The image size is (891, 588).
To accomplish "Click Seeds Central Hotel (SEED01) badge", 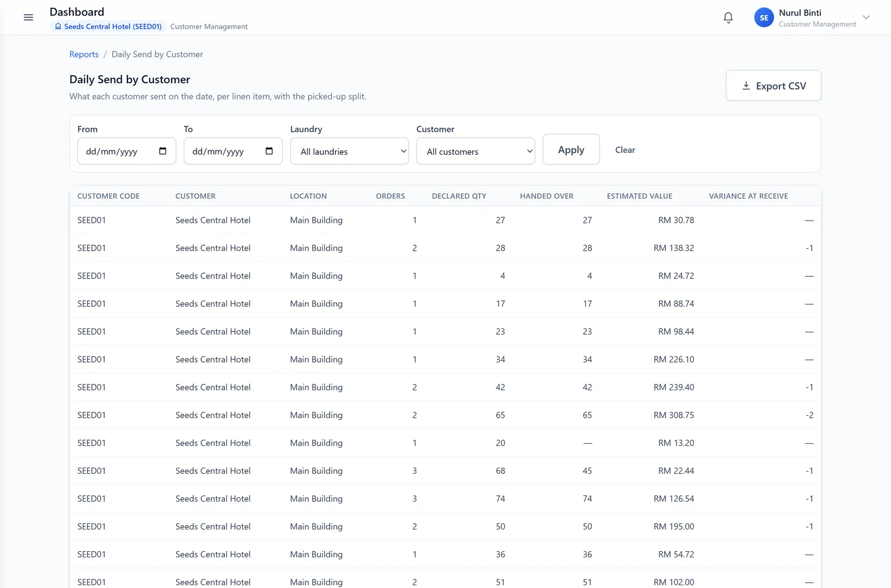I will (x=108, y=26).
